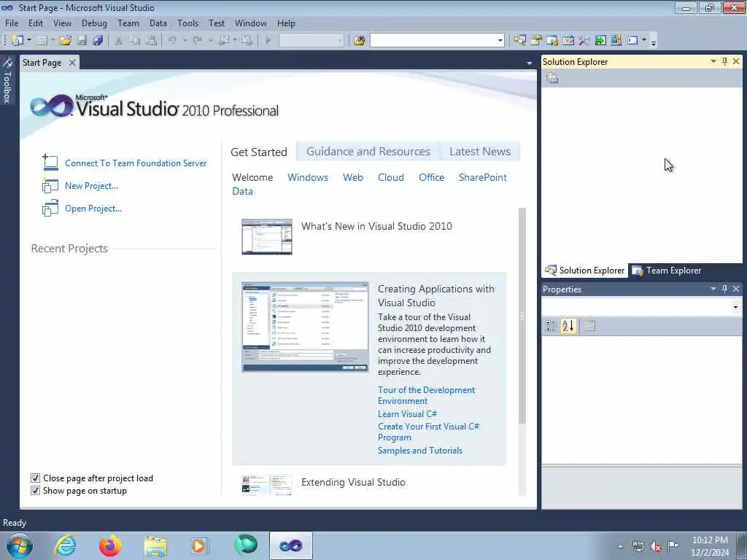Open the Toolbox via hammer-and-wrench toolbar icon
Image resolution: width=747 pixels, height=560 pixels.
point(584,41)
